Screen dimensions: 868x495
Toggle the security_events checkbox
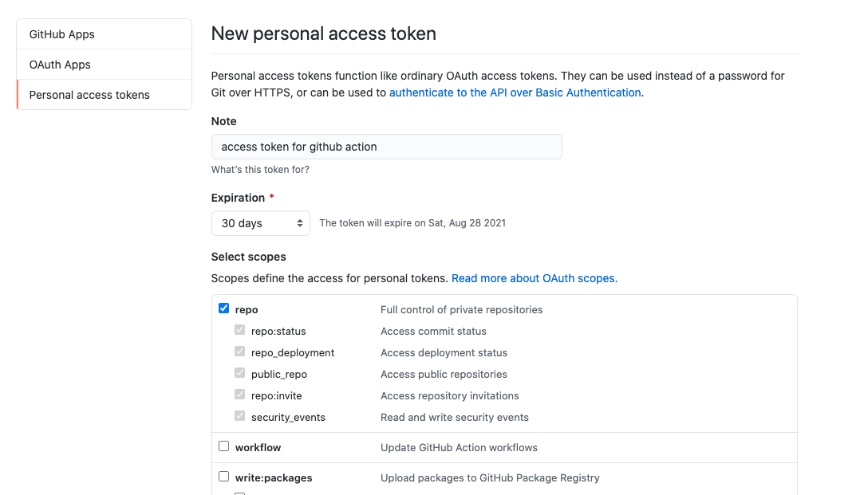240,416
